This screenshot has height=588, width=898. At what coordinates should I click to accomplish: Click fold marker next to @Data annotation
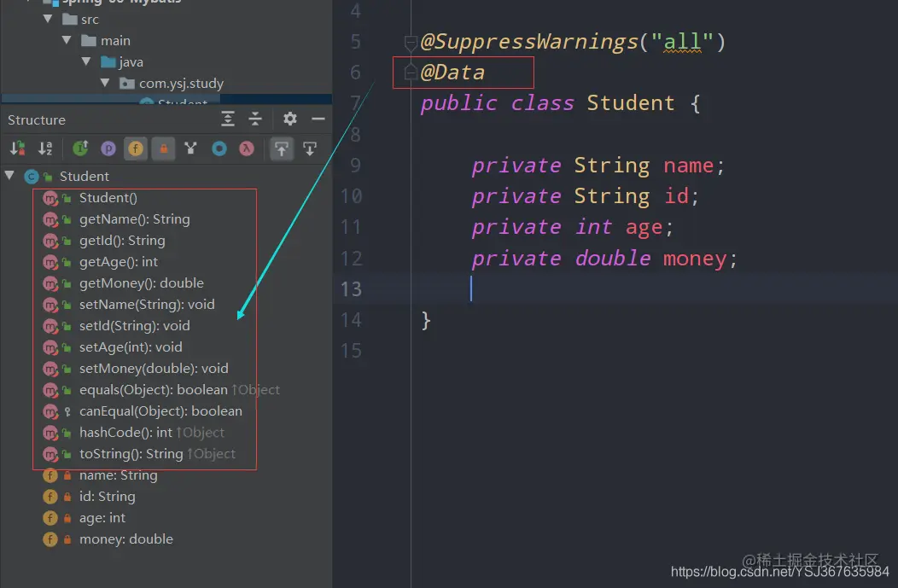[410, 73]
